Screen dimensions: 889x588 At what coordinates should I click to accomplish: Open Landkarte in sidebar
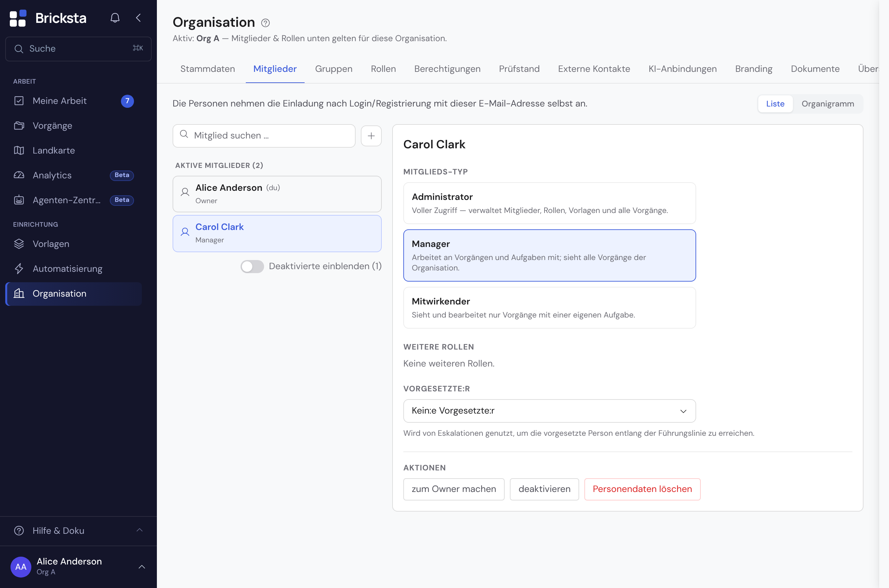point(74,150)
